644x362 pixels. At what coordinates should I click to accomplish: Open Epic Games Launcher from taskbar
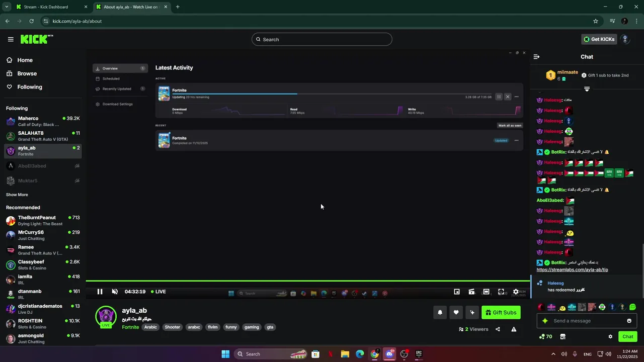(419, 354)
